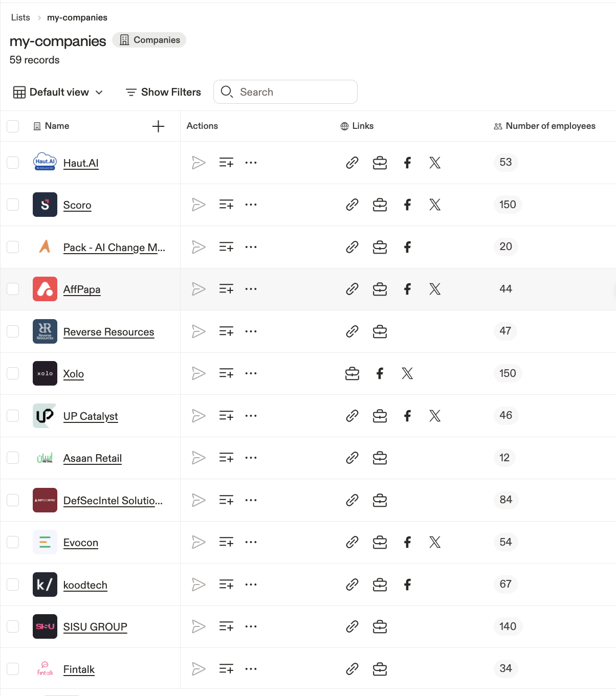Image resolution: width=616 pixels, height=696 pixels.
Task: Click send icon in Xolo row
Action: point(199,373)
